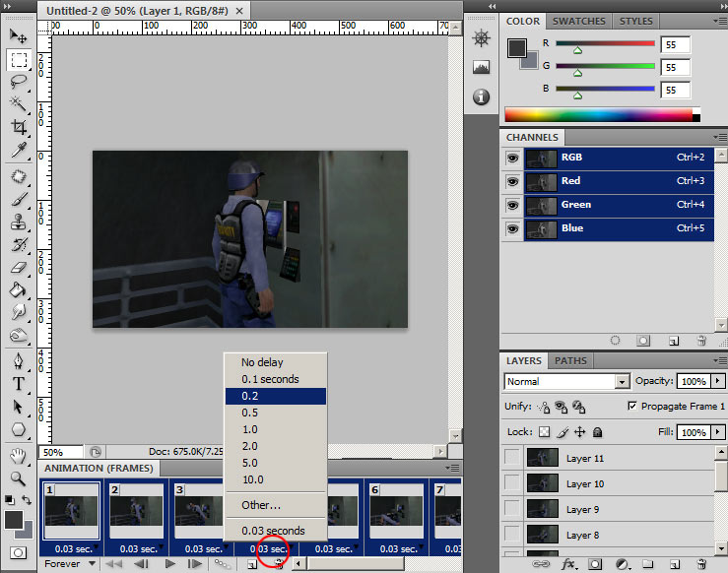Step to the next frame

[x=194, y=564]
